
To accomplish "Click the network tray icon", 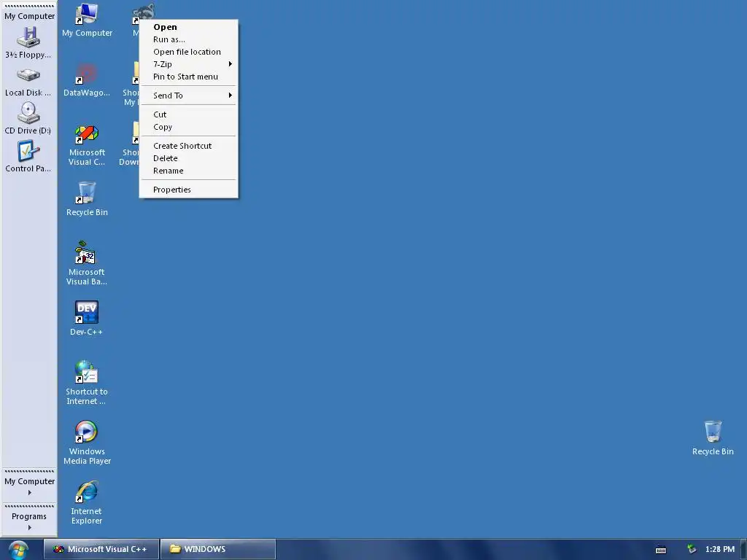I will pyautogui.click(x=692, y=549).
